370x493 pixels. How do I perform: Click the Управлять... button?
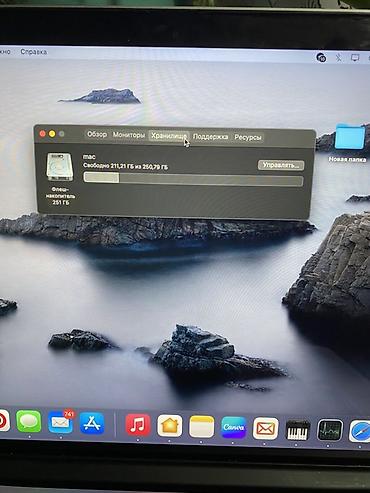[x=281, y=165]
